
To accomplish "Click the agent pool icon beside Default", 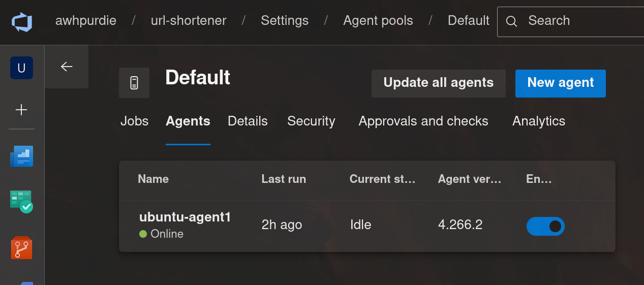I will (134, 83).
